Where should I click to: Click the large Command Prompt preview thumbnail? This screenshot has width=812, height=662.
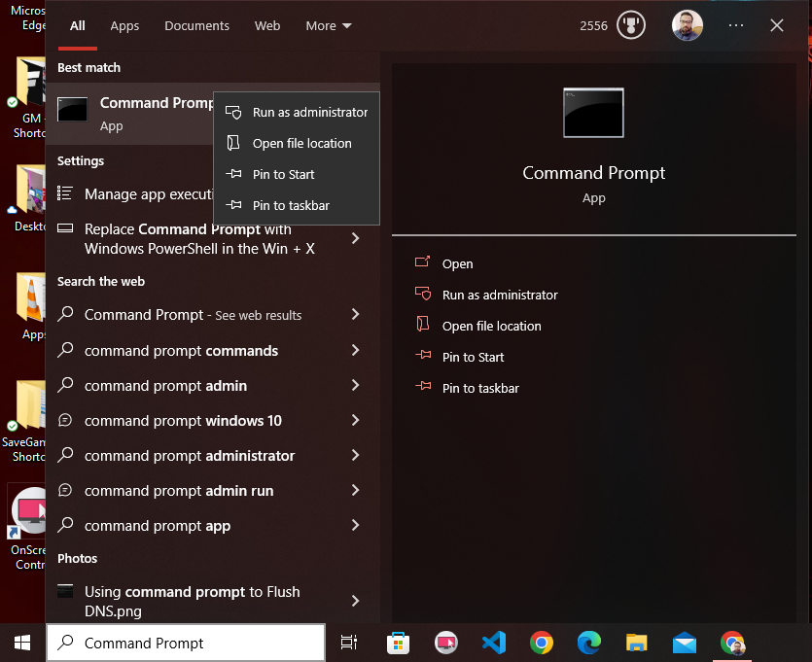coord(593,113)
